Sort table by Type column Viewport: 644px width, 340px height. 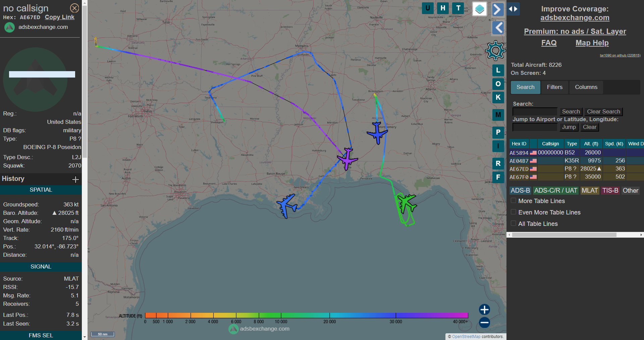pyautogui.click(x=572, y=144)
